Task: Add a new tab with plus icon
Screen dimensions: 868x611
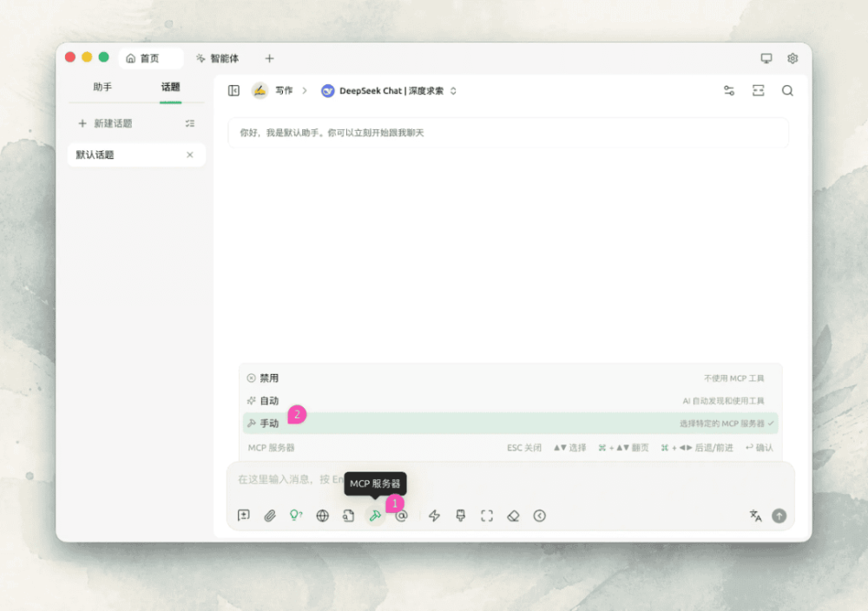Action: coord(269,58)
